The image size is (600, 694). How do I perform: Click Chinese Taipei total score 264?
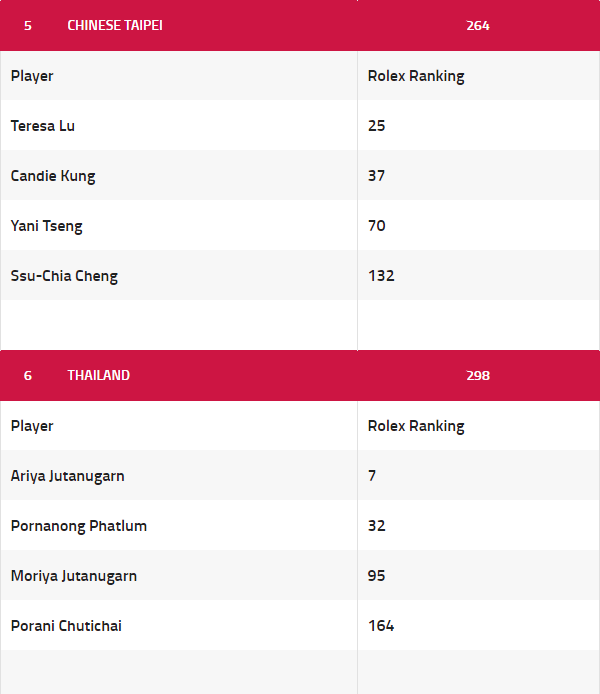point(478,25)
